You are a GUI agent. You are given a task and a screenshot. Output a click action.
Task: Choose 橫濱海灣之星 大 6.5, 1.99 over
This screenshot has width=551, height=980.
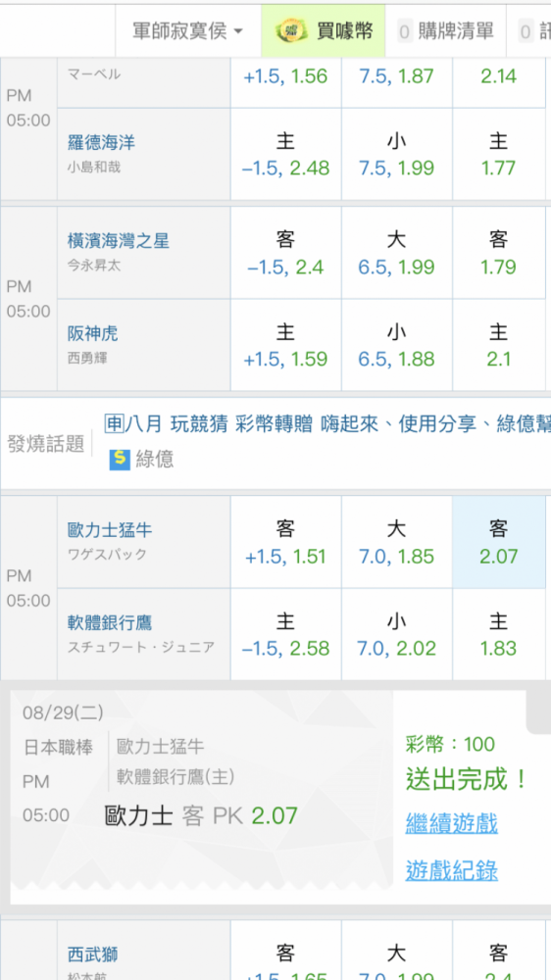click(x=396, y=253)
